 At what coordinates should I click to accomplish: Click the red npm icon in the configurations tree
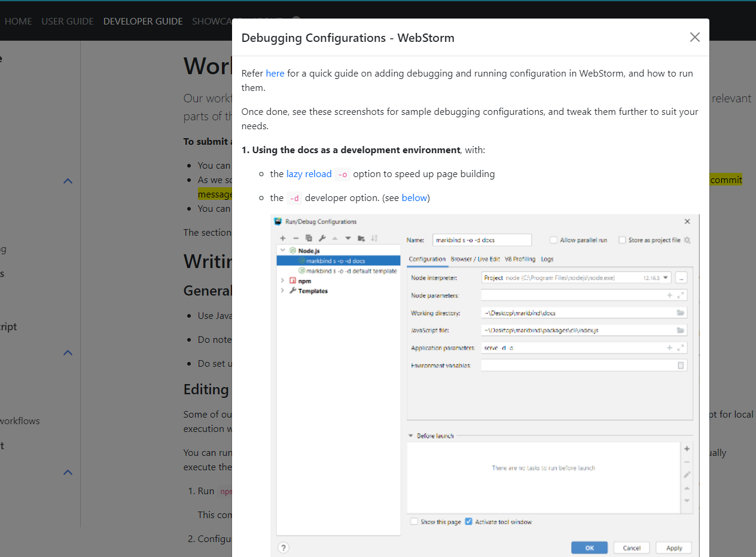click(x=293, y=281)
